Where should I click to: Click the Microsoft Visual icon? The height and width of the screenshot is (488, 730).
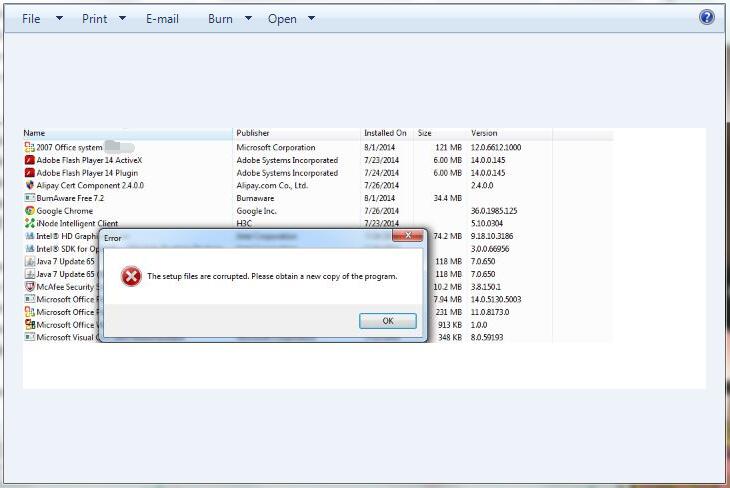[29, 337]
